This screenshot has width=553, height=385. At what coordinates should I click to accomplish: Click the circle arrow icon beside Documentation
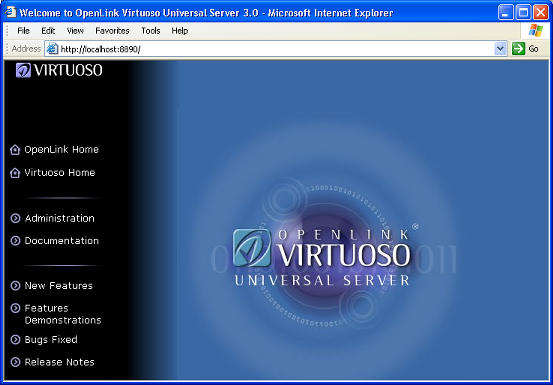pos(15,241)
